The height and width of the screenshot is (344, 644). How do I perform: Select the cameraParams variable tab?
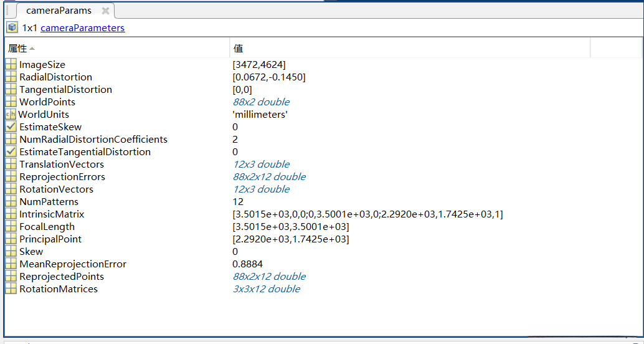pos(59,11)
